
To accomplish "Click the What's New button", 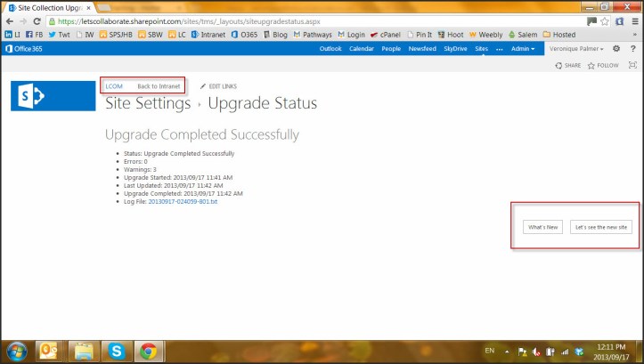I will [542, 227].
